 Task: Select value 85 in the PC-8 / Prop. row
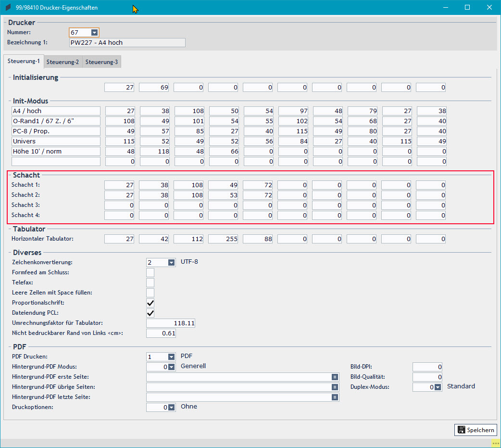[189, 131]
